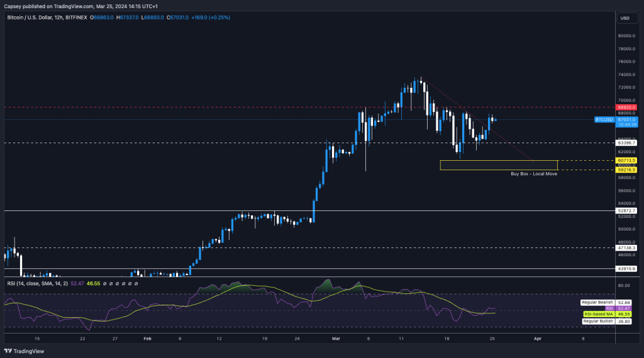
Task: Click the RSI (14, close, SMA, 14, 2) legend
Action: 37,283
